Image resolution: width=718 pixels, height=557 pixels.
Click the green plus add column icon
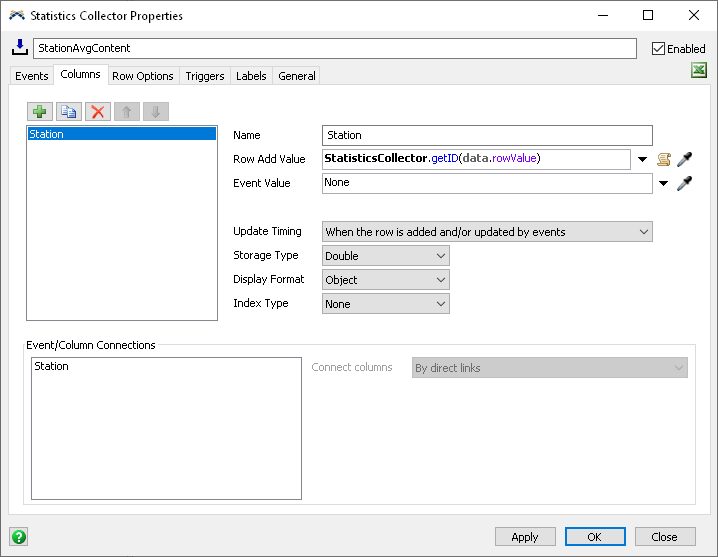pyautogui.click(x=40, y=112)
